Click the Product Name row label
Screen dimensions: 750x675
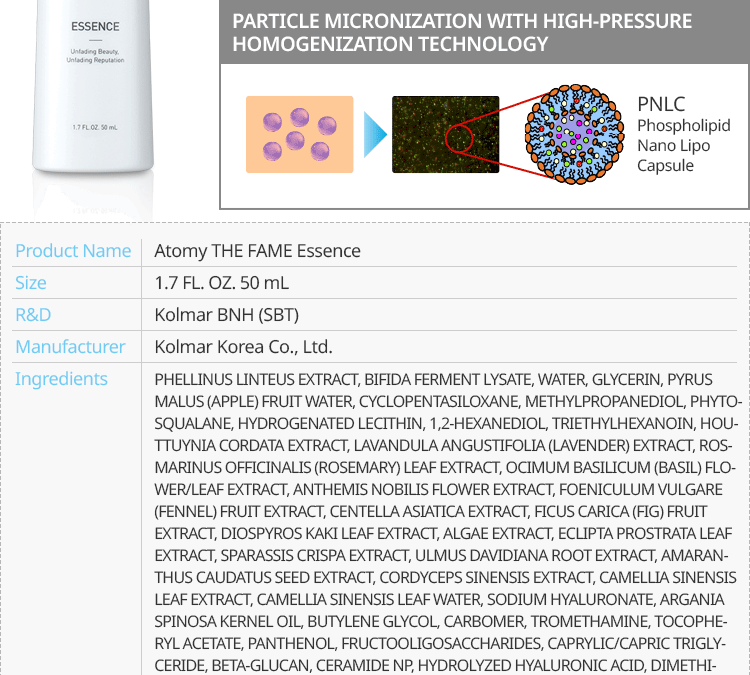pyautogui.click(x=73, y=250)
